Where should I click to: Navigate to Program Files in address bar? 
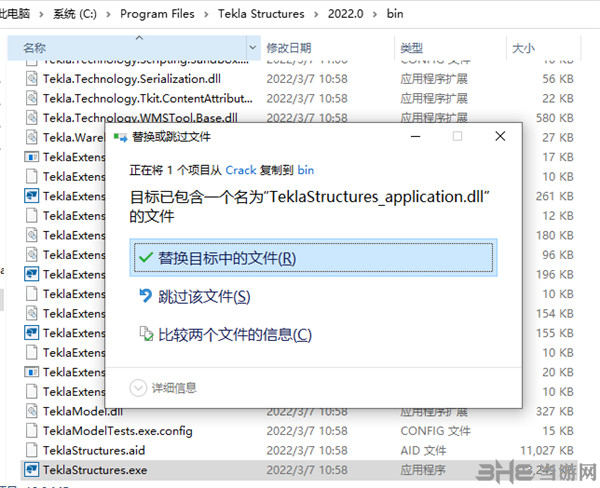tap(157, 14)
